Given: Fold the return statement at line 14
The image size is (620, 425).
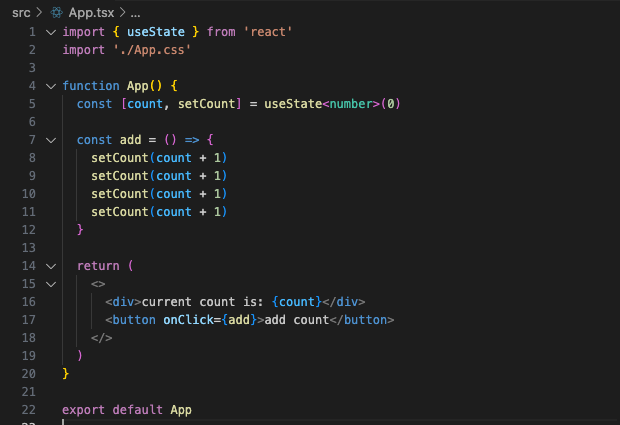Looking at the screenshot, I should (x=50, y=266).
